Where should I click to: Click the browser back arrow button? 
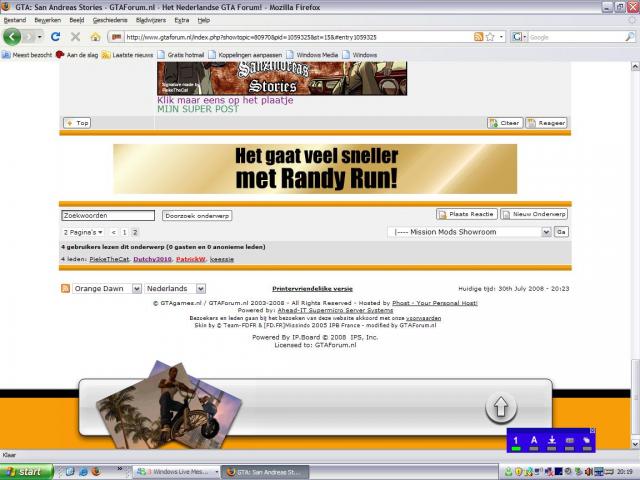(12, 37)
